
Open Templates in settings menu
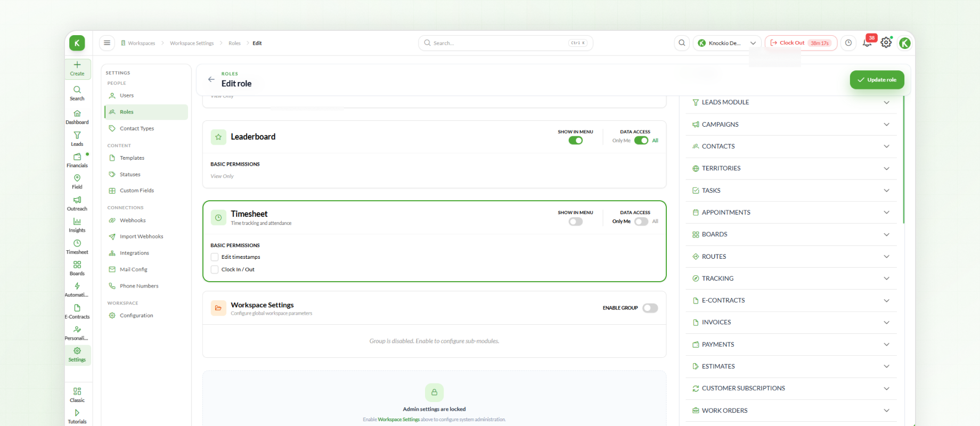(146, 158)
